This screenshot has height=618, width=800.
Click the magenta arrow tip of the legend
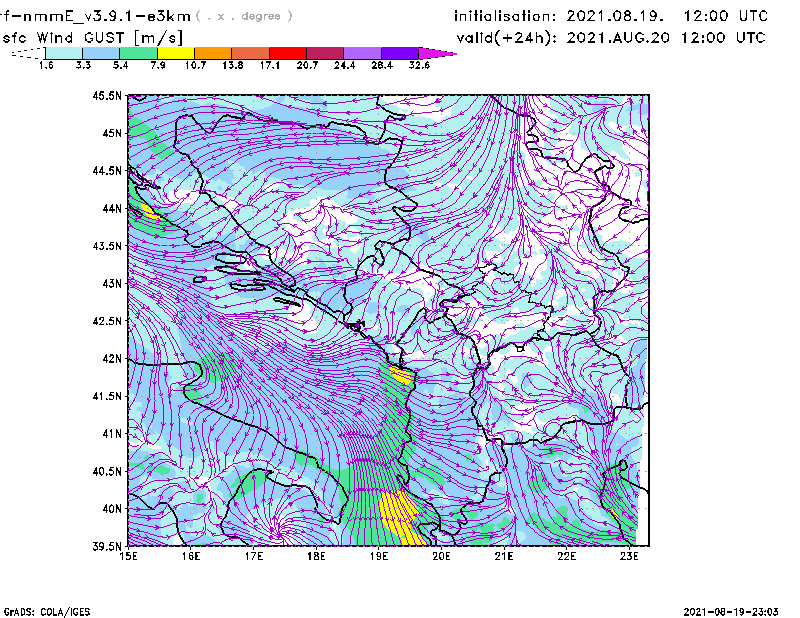pyautogui.click(x=437, y=53)
